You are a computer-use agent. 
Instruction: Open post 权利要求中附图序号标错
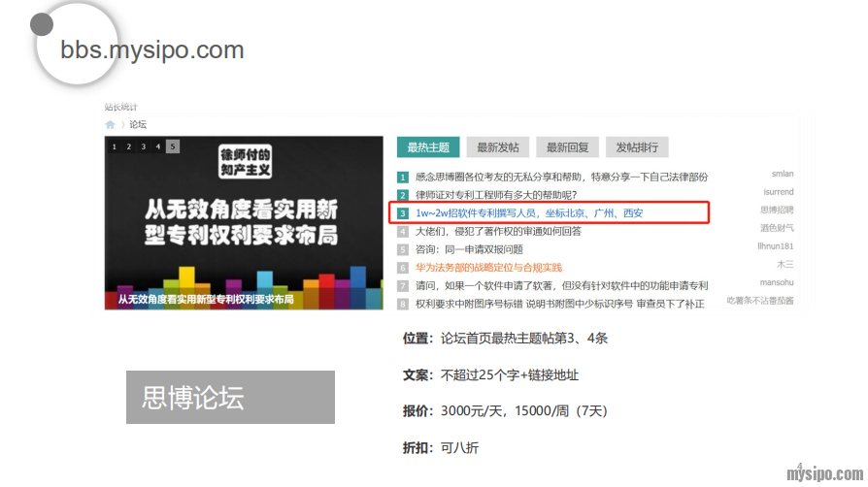point(559,304)
